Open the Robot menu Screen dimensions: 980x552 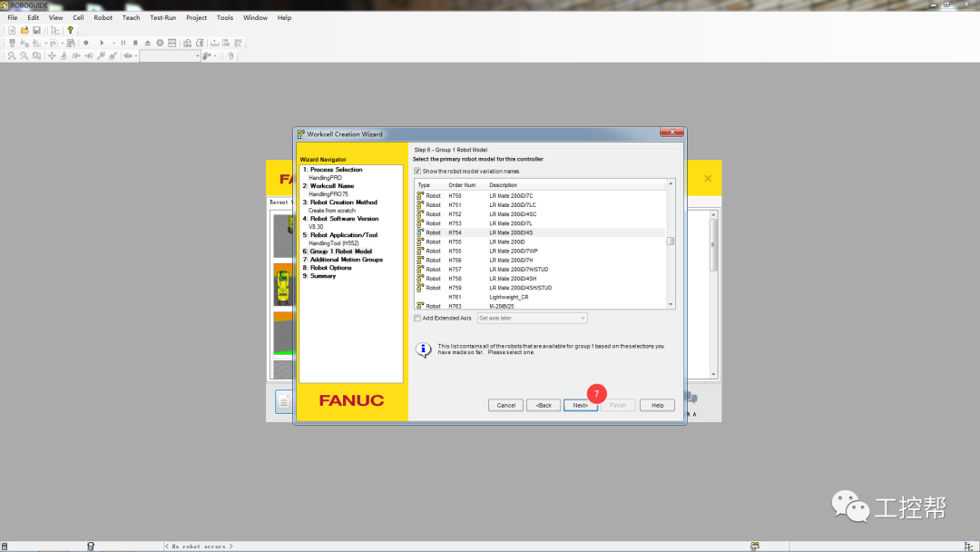(103, 17)
